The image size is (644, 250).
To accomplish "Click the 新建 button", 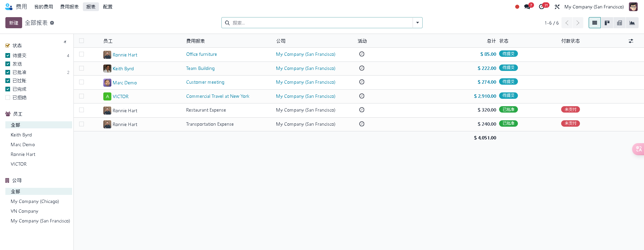I will tap(14, 23).
